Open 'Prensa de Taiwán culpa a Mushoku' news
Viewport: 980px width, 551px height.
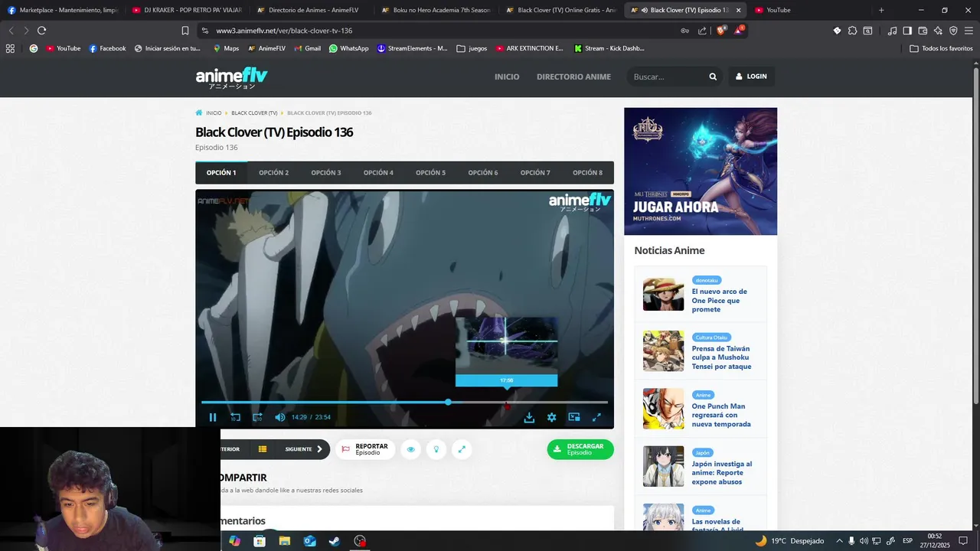coord(721,357)
